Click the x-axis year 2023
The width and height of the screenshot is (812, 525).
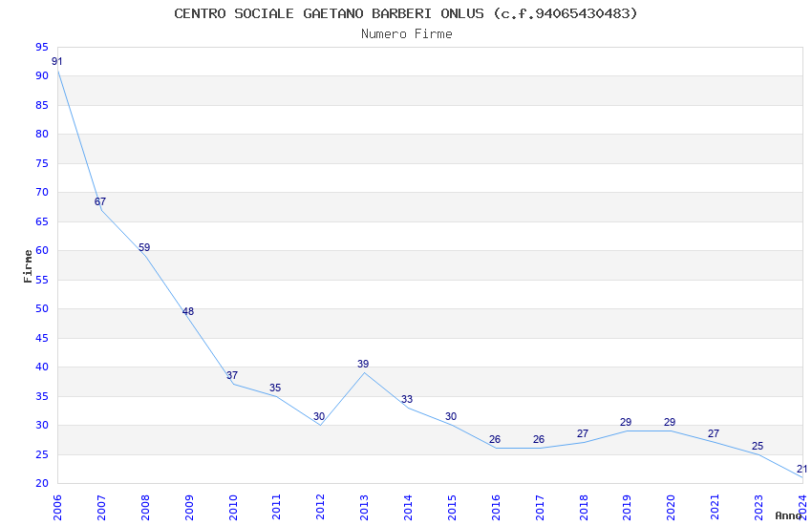(x=759, y=508)
